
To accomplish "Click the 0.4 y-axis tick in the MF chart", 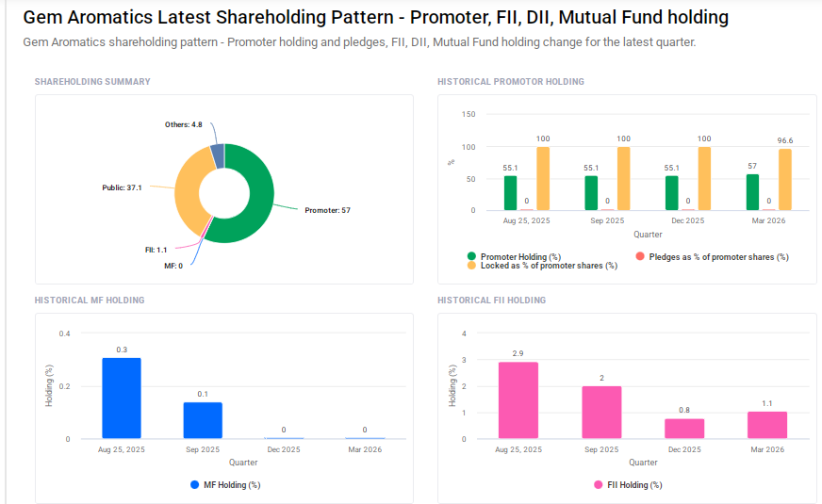I will click(x=64, y=333).
